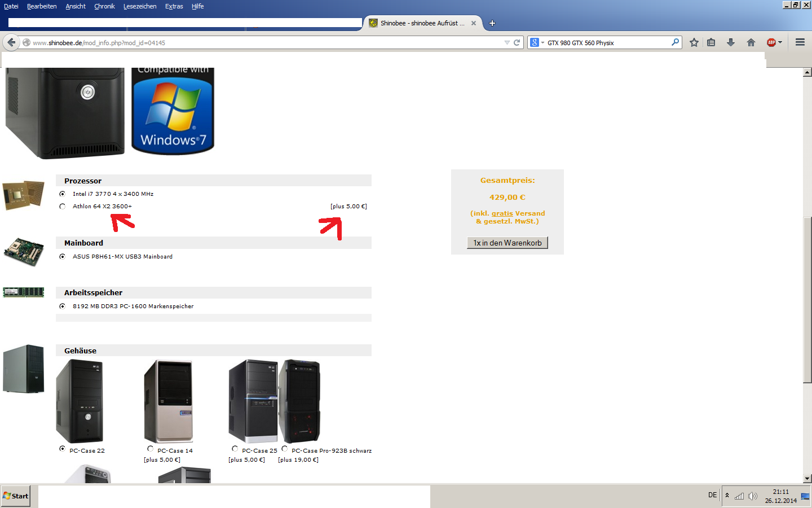Open a new tab with plus icon
Image resolution: width=812 pixels, height=508 pixels.
tap(492, 23)
